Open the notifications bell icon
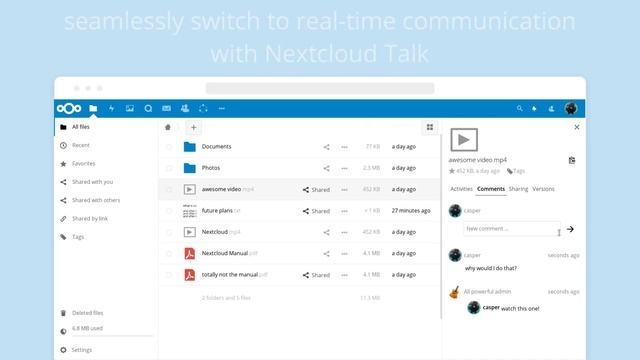 pos(534,109)
